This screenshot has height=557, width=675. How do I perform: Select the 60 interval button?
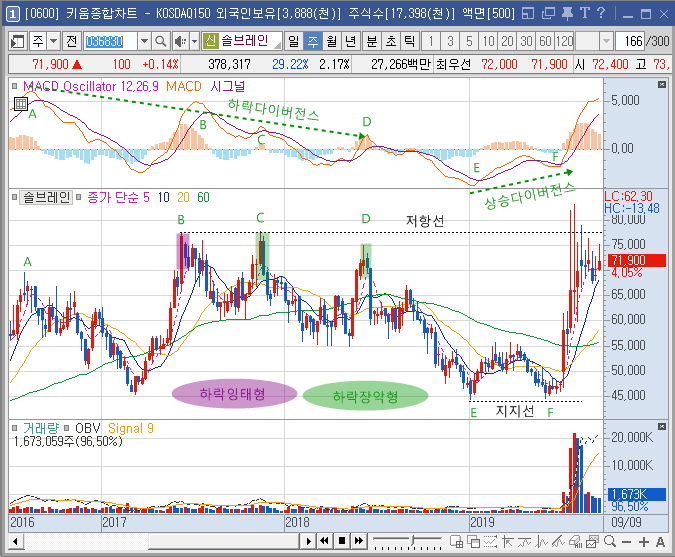(x=545, y=41)
